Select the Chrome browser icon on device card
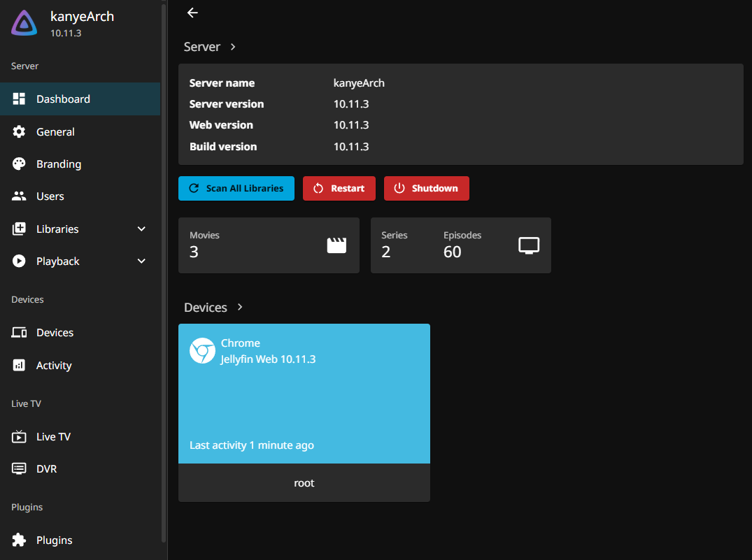The image size is (752, 560). pyautogui.click(x=202, y=350)
